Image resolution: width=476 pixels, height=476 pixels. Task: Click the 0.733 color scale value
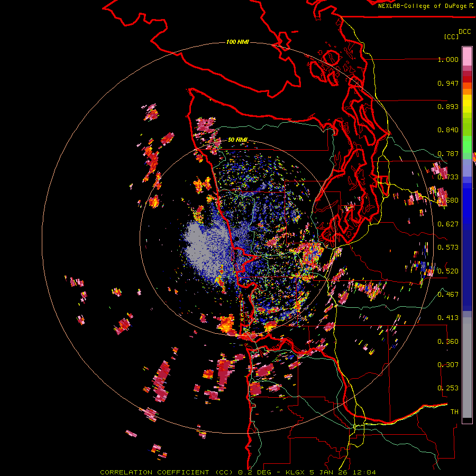tap(448, 177)
